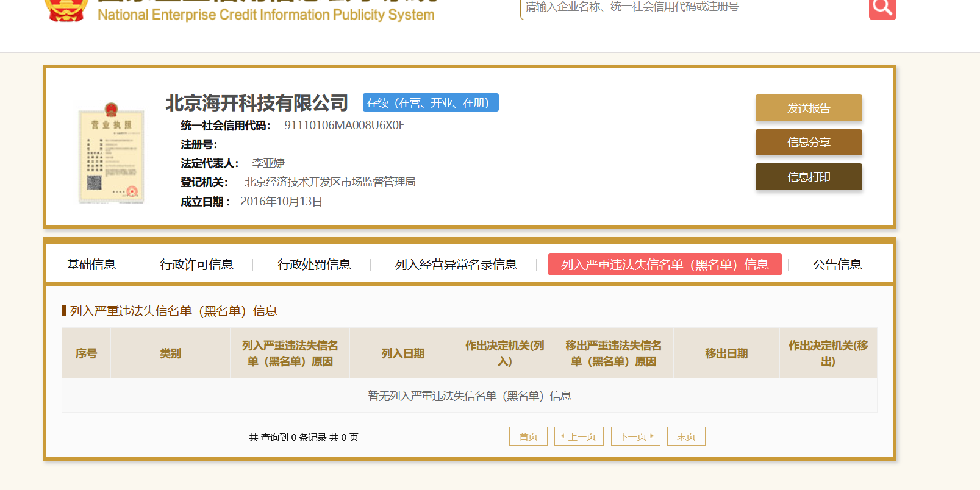Jump to last page via 末页
This screenshot has width=980, height=490.
click(686, 436)
